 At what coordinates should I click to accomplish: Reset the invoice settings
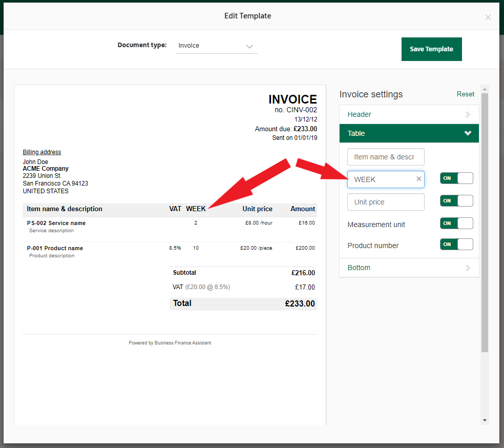465,94
